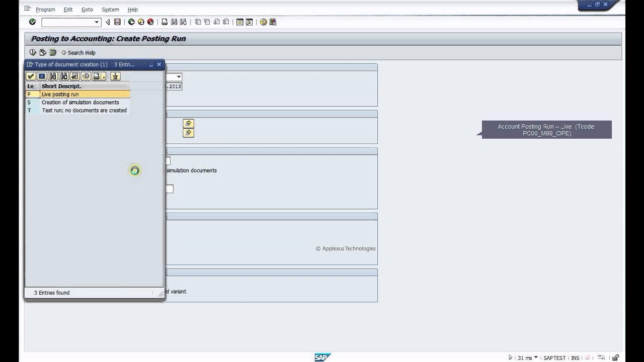Click the Personal Value List icon in popup
Screen dimensions: 644x362
[x=86, y=76]
